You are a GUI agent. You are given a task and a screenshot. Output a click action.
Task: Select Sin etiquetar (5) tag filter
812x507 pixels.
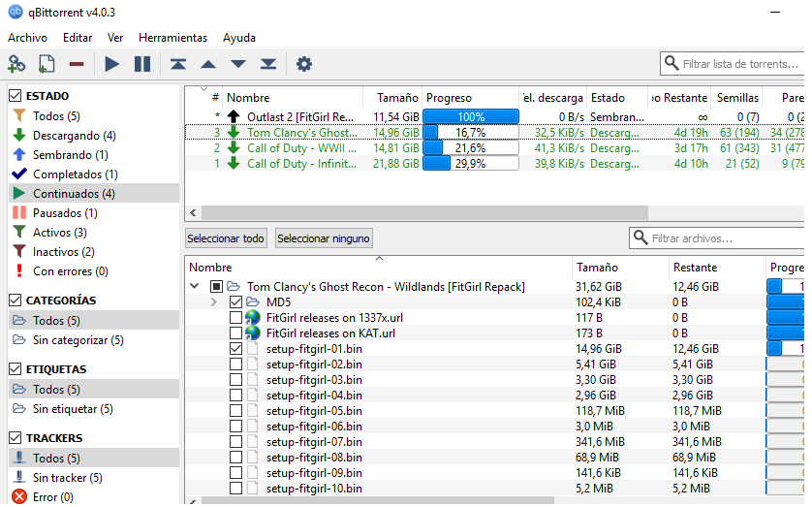[73, 409]
